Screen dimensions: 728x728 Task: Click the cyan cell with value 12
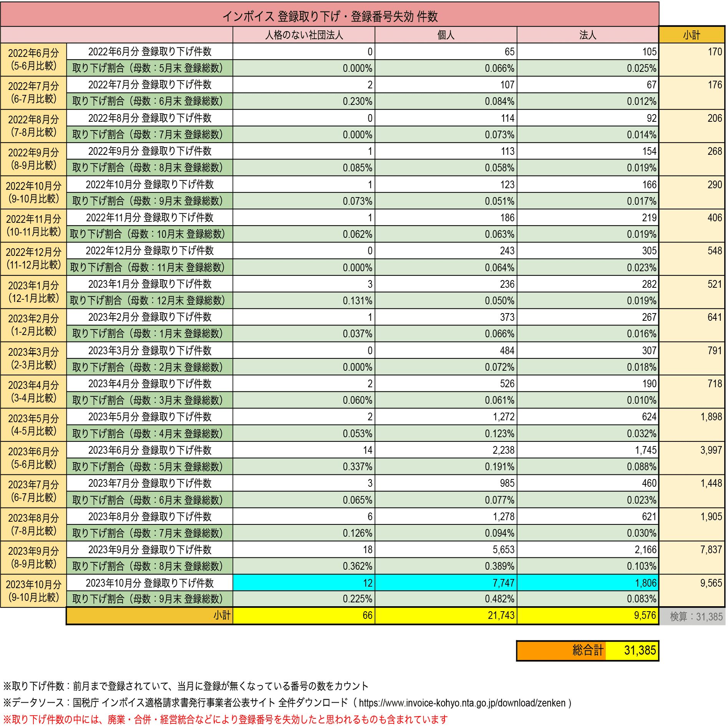(x=304, y=583)
